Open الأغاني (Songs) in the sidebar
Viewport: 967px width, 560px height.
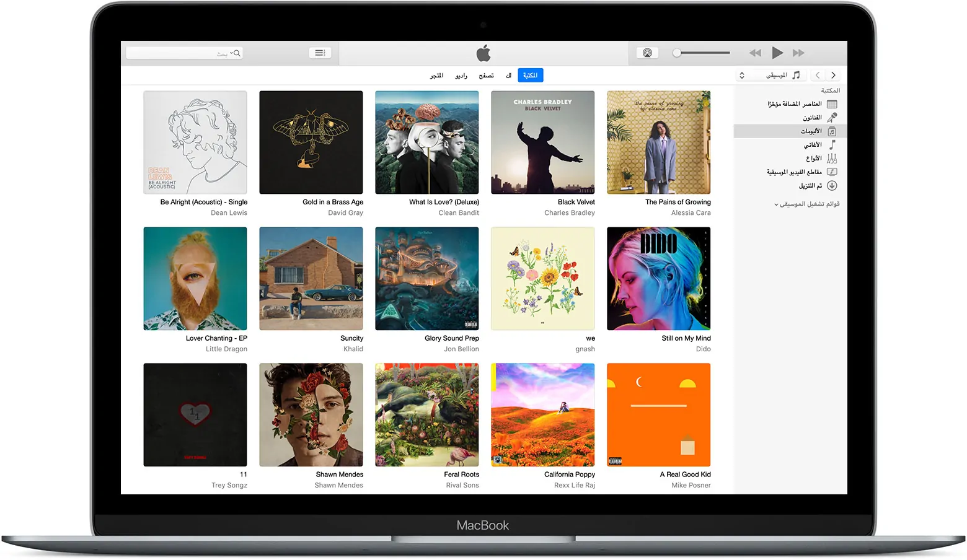tap(790, 145)
